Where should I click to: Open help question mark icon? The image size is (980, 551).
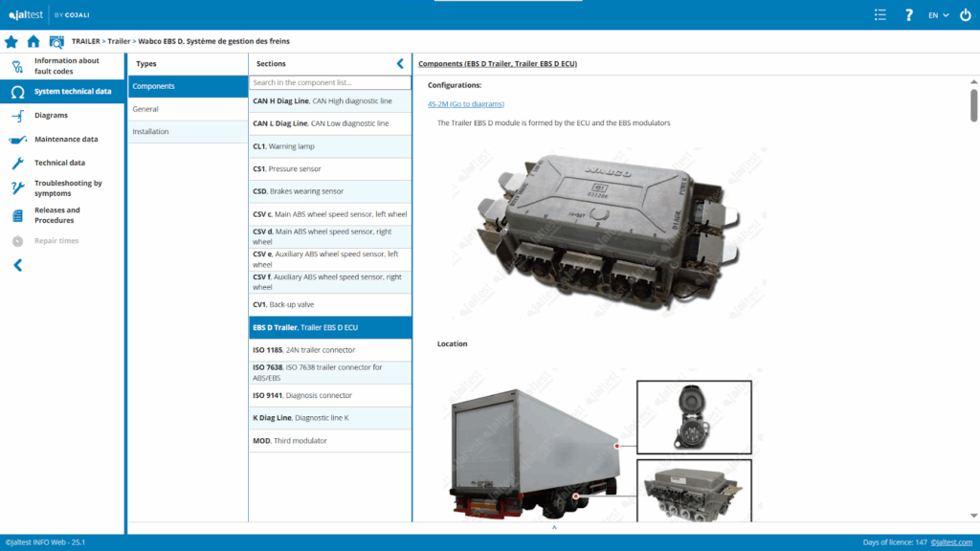tap(909, 15)
